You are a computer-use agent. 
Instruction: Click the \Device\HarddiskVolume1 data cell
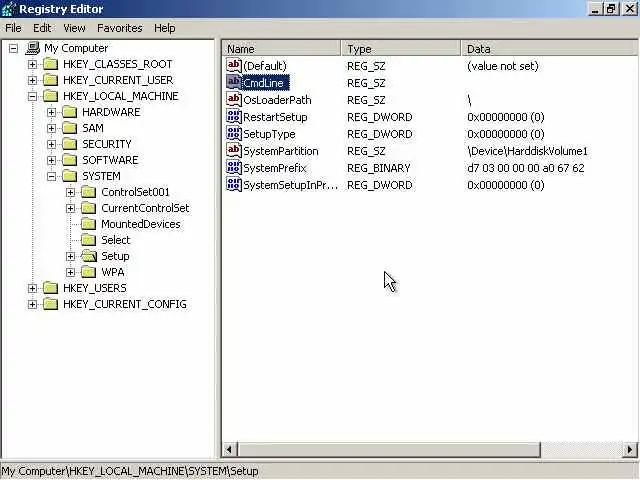(x=527, y=151)
